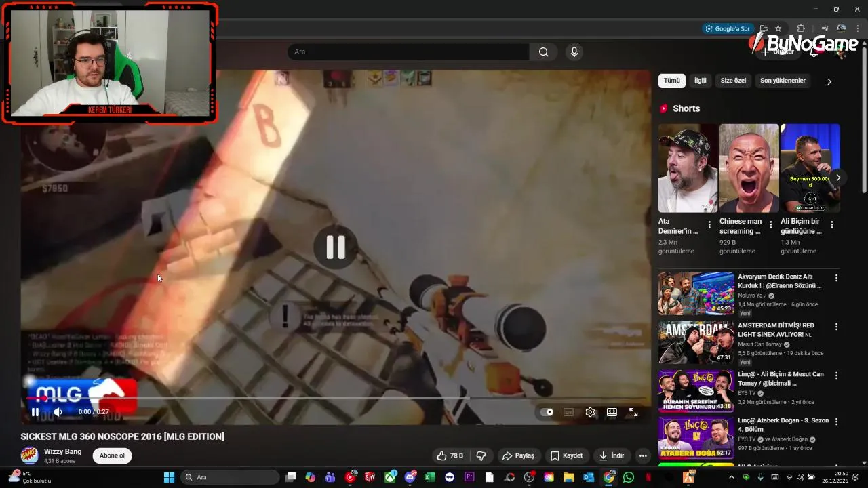Open the Chrome three-dot menu
This screenshot has width=868, height=488.
857,28
